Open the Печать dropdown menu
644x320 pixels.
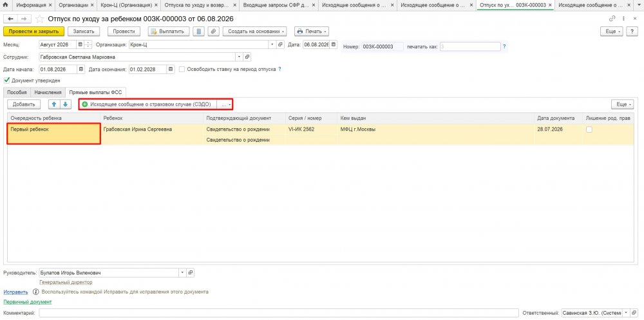pos(312,31)
